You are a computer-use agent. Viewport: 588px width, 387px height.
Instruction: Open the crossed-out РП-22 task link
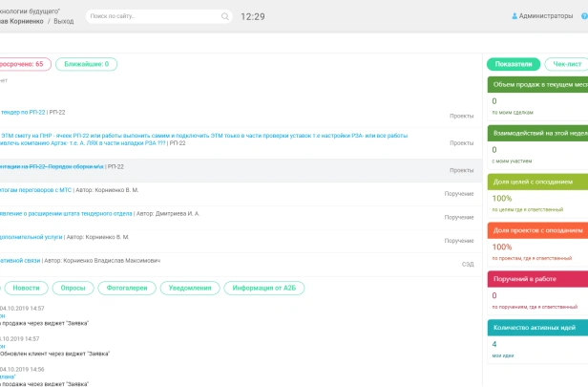(52, 166)
